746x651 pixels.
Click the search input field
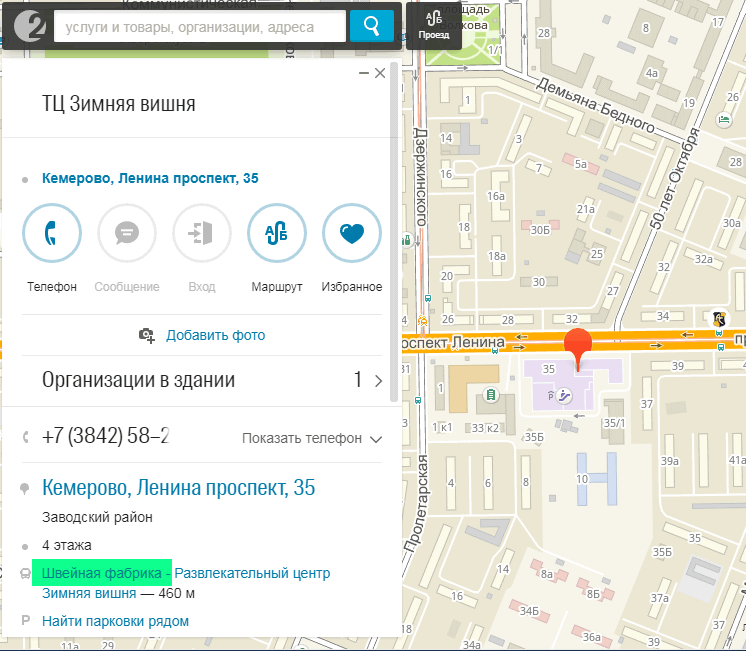coord(200,27)
